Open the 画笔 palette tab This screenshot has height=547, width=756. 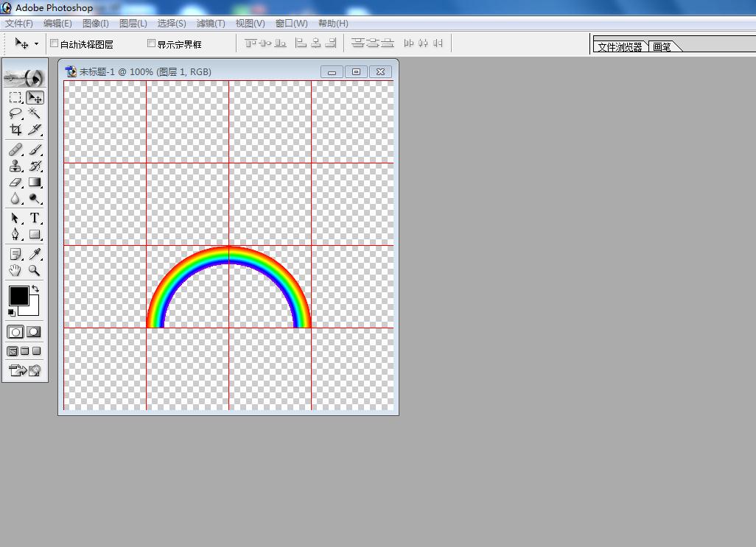[x=662, y=46]
